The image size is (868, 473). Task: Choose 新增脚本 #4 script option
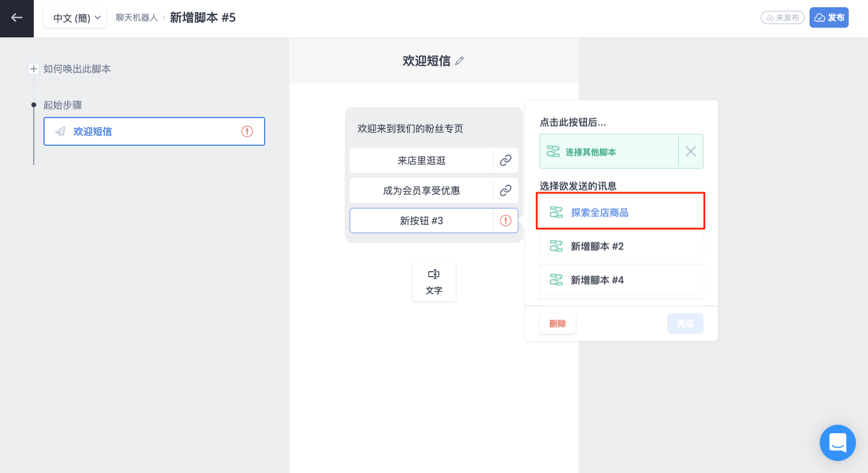point(621,280)
